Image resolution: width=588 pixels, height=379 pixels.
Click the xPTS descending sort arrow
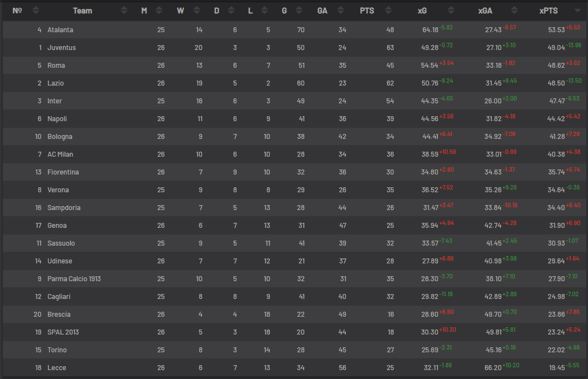[x=578, y=11]
